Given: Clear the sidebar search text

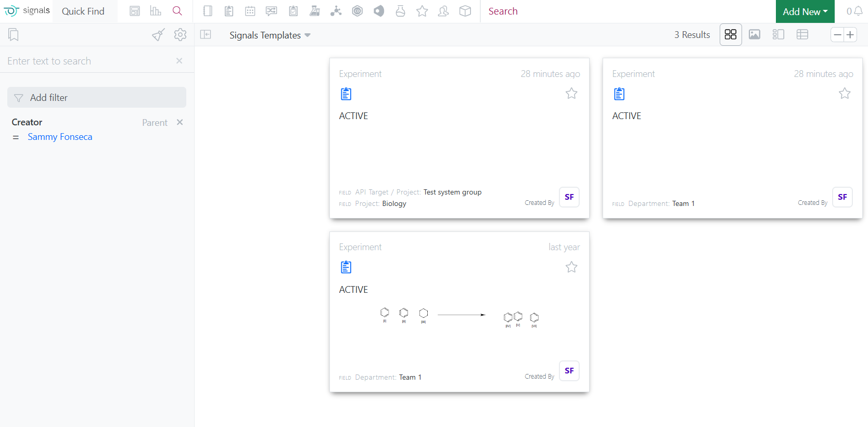Looking at the screenshot, I should (179, 61).
